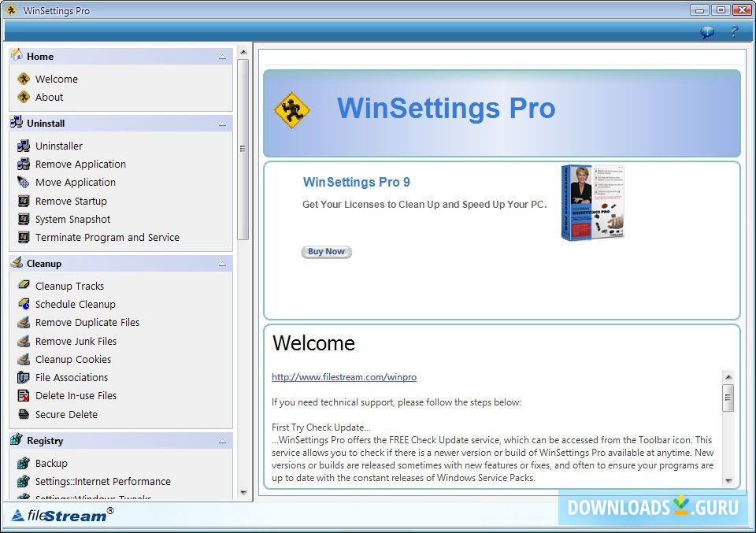Click the Registry section header icon
The image size is (756, 533).
[x=17, y=439]
